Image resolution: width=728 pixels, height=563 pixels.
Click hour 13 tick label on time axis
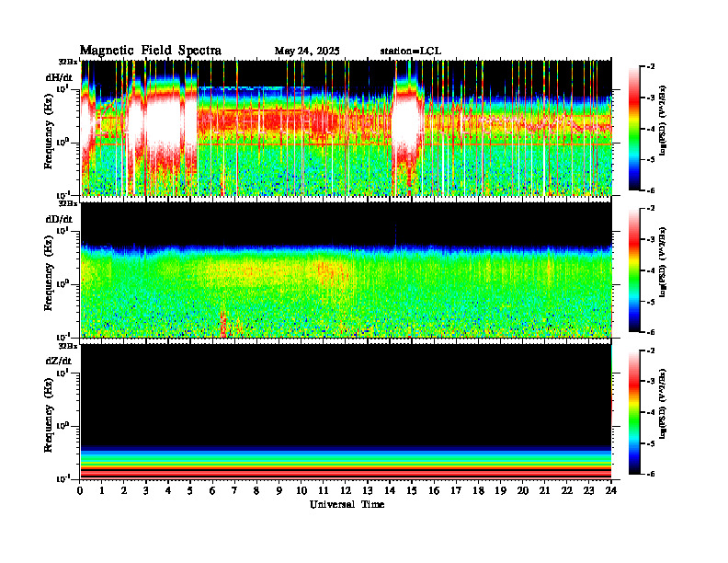pyautogui.click(x=368, y=491)
